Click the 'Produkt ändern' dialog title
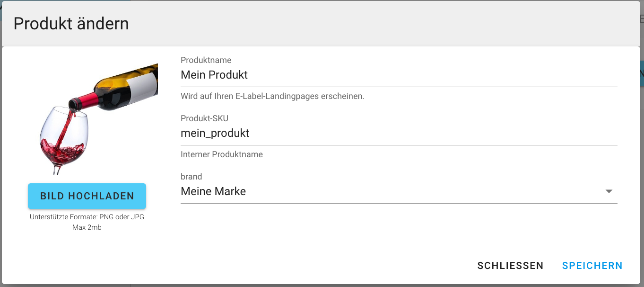Image resolution: width=644 pixels, height=287 pixels. 71,24
